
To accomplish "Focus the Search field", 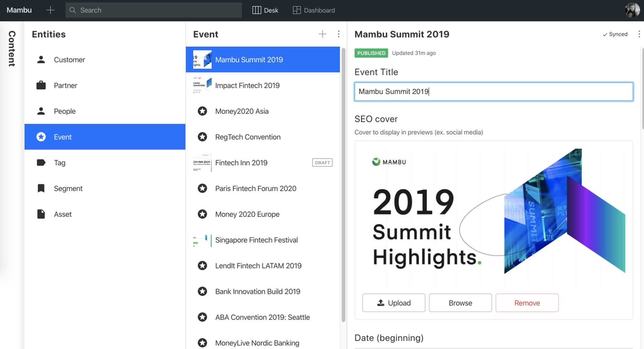I will [154, 10].
